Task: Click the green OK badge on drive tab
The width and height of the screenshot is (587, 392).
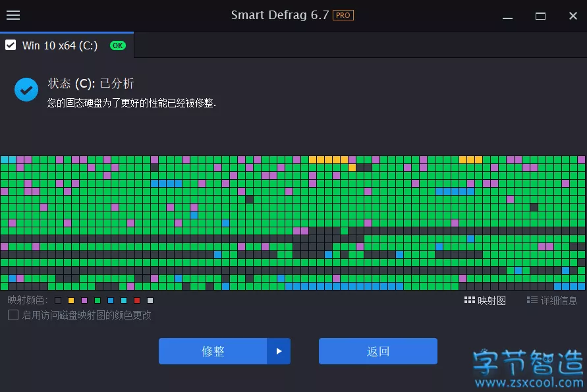Action: (117, 45)
